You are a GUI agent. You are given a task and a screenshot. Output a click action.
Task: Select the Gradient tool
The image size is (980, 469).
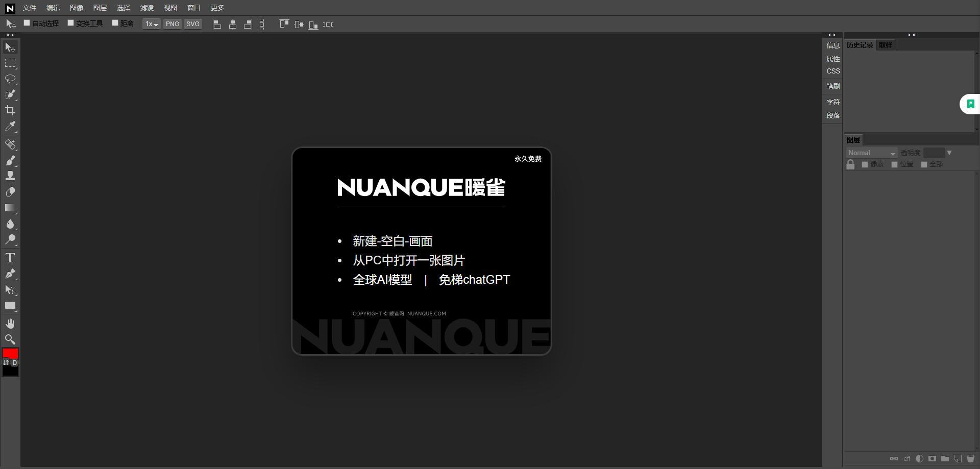[10, 208]
